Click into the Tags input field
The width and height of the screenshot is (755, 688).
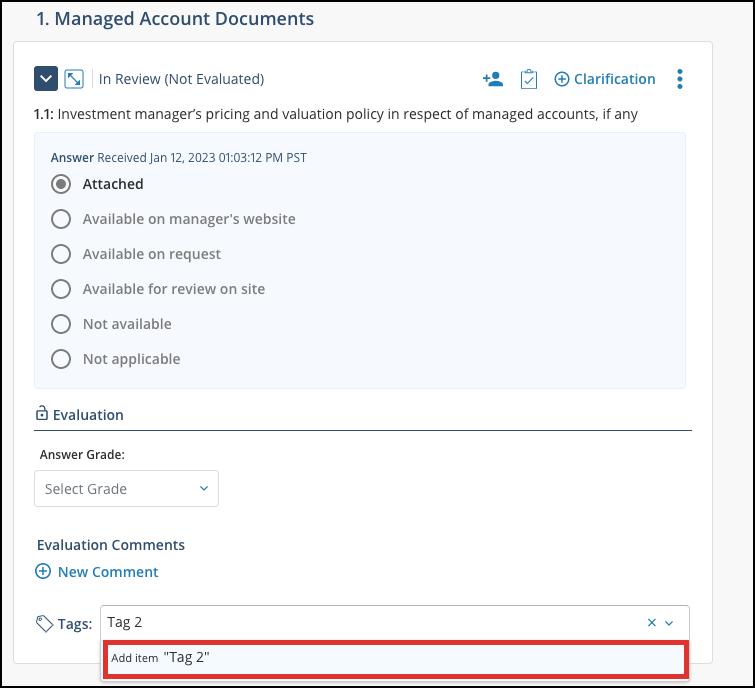[371, 623]
